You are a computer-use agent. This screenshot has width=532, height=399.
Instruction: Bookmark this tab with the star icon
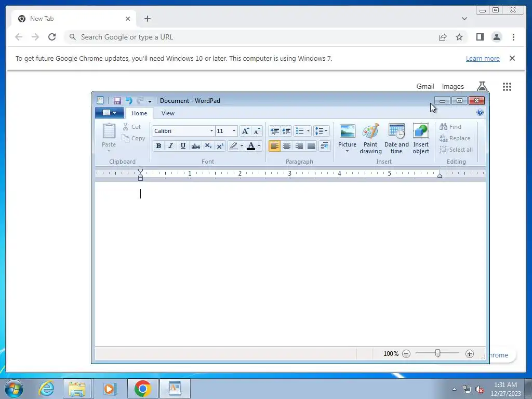coord(459,37)
